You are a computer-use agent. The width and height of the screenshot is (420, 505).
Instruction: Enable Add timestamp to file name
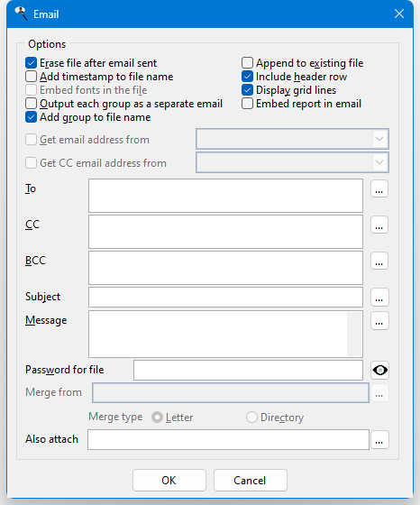pyautogui.click(x=31, y=77)
